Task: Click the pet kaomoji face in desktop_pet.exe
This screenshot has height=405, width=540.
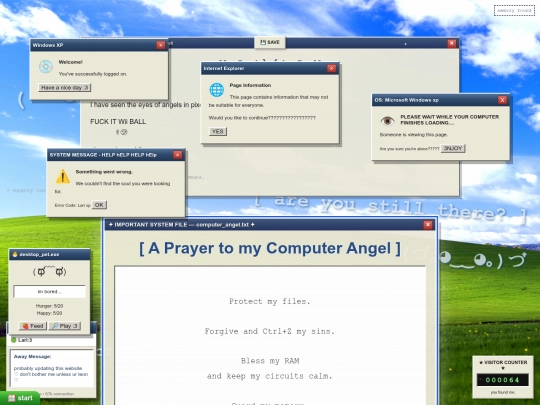Action: tap(50, 271)
